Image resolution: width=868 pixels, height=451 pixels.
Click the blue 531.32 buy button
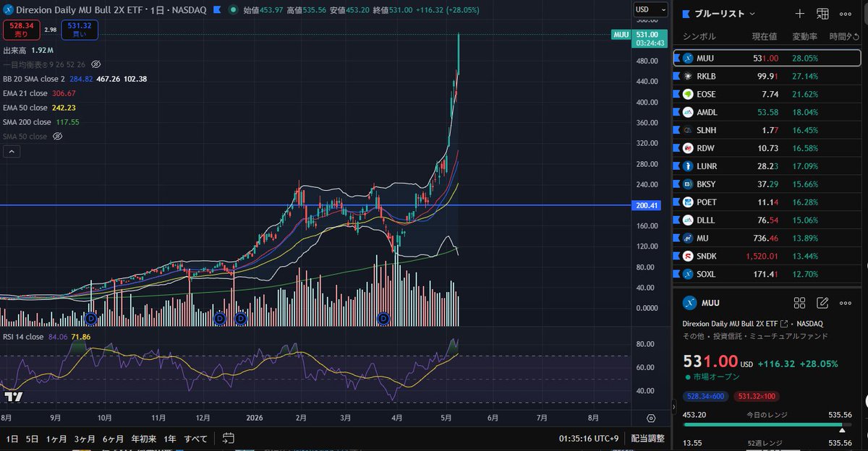click(x=80, y=30)
